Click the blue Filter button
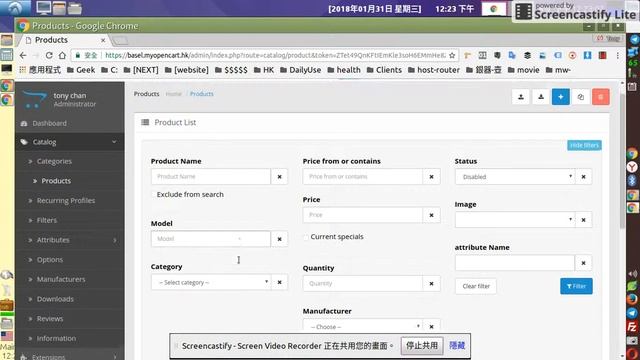640x360 pixels. (x=576, y=286)
